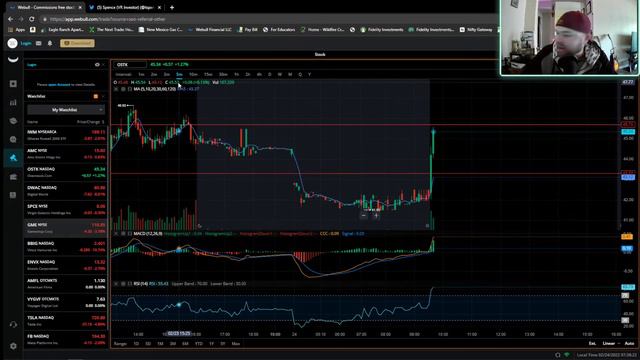Viewport: 640px width, 360px height.
Task: Reload the browser page
Action: pos(31,19)
